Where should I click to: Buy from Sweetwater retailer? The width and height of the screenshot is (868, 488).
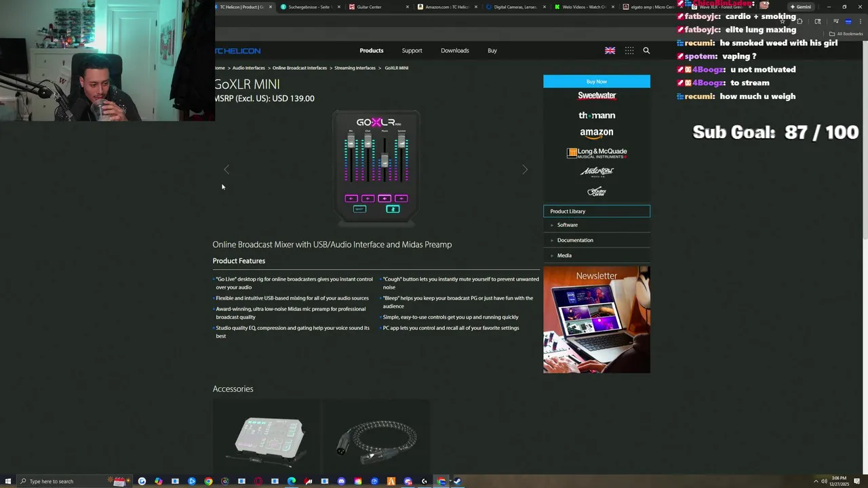(597, 96)
